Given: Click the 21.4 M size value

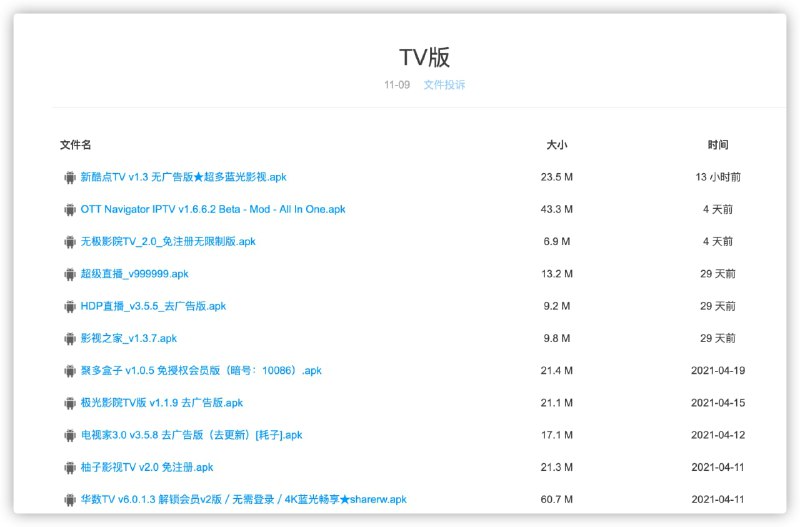Looking at the screenshot, I should point(557,370).
